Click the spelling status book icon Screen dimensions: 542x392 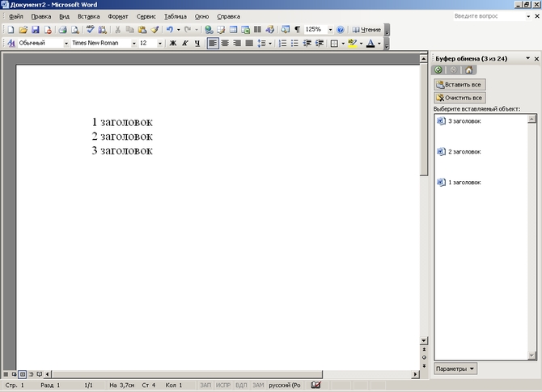pos(315,385)
